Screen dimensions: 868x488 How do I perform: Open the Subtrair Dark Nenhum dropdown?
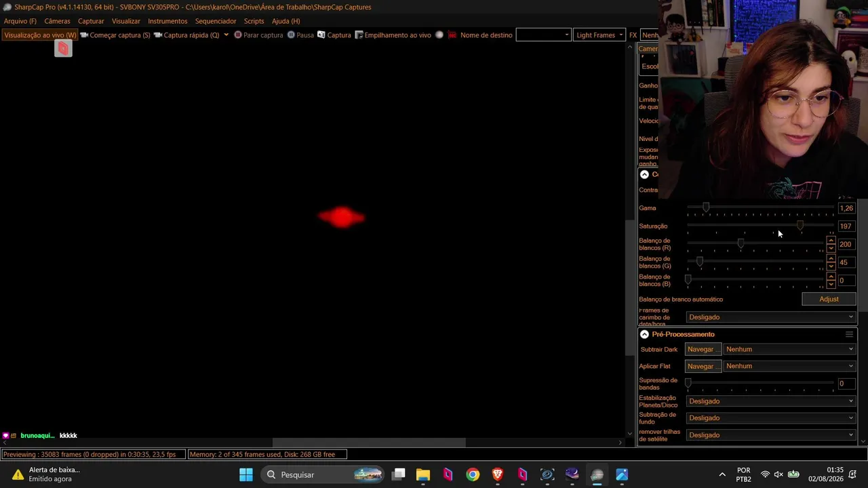789,349
